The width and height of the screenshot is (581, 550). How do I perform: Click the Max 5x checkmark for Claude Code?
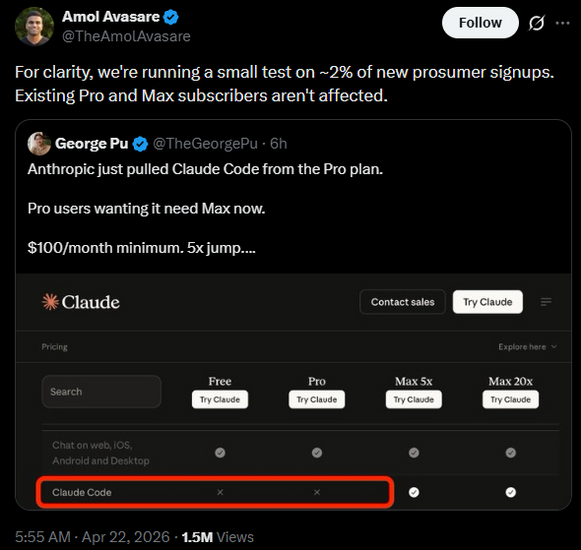coord(414,492)
